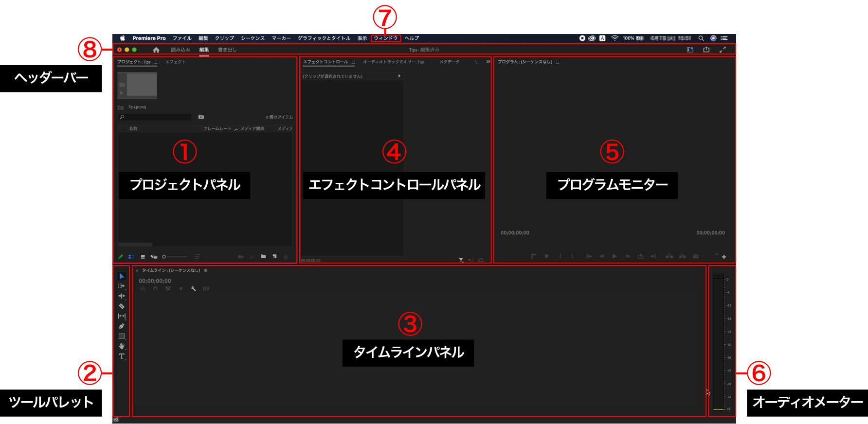
Task: Click the full screen arrows icon in header
Action: [723, 50]
